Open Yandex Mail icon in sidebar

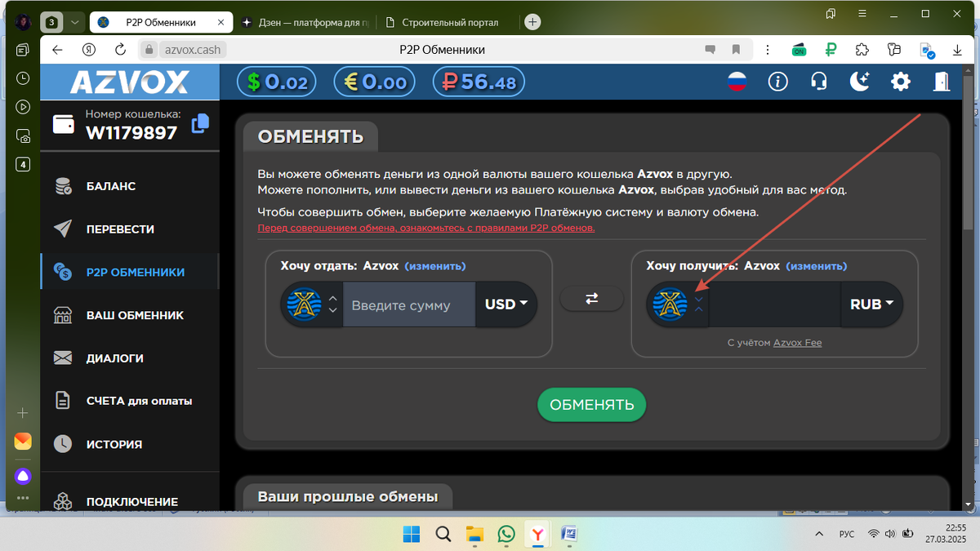(x=23, y=442)
